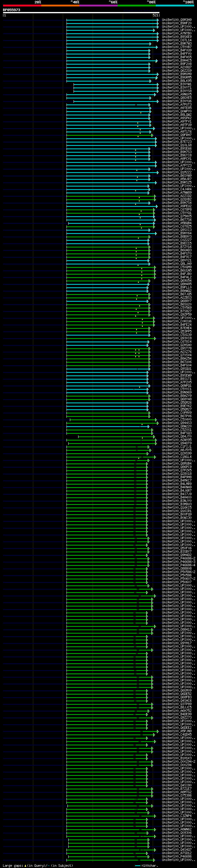Select the UniRef100_P50586-2 label
Viewport: 197px width, 868px height.
[179, 572]
